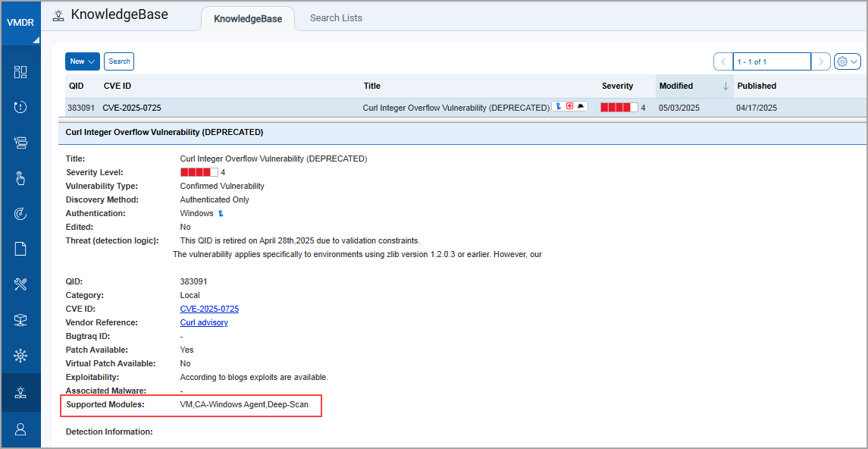Click the Virtual Patch Available value No
Viewport: 868px width, 449px height.
pyautogui.click(x=186, y=363)
